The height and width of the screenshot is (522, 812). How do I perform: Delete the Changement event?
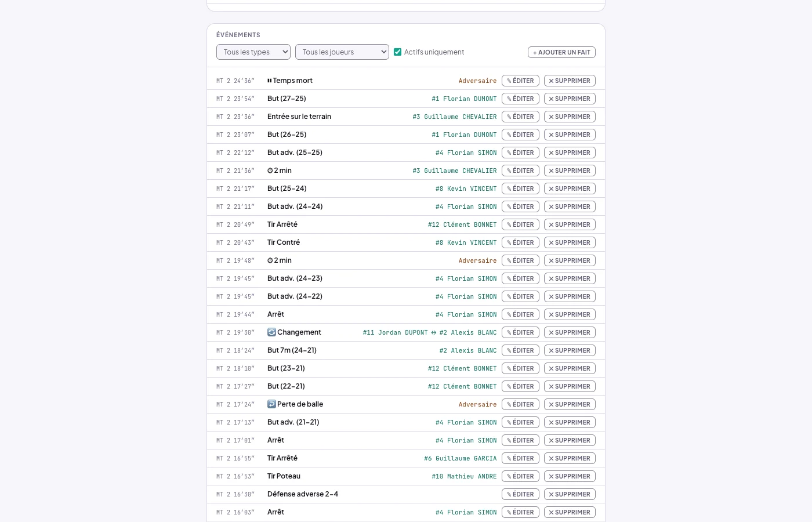coord(570,332)
